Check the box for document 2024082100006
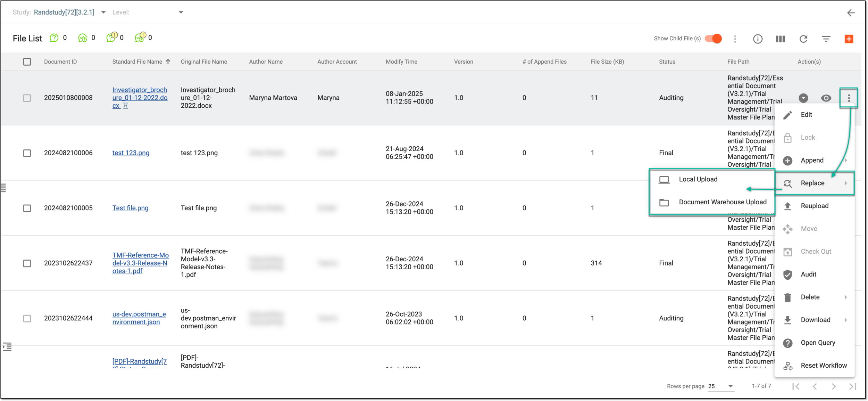This screenshot has width=868, height=401. coord(27,153)
